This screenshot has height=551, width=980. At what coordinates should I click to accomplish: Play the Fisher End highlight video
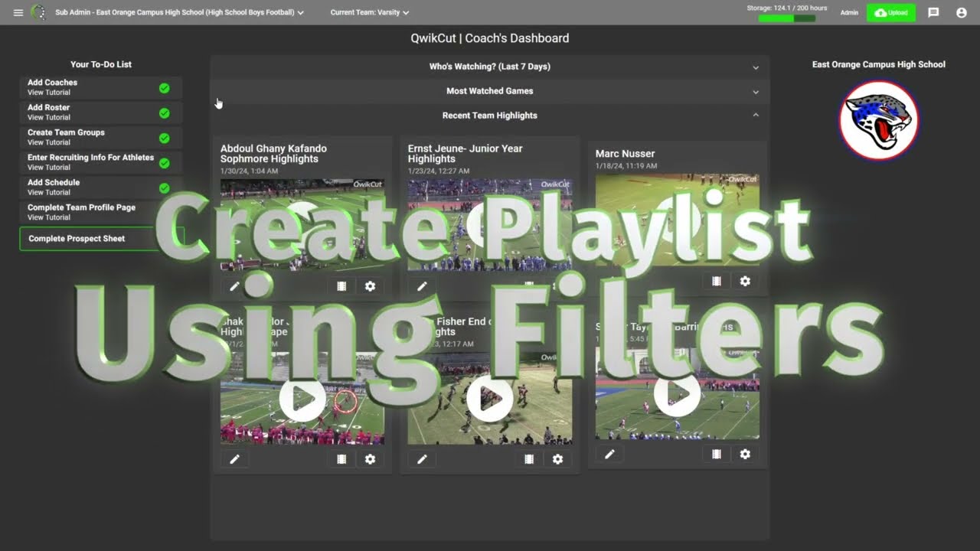click(x=490, y=399)
